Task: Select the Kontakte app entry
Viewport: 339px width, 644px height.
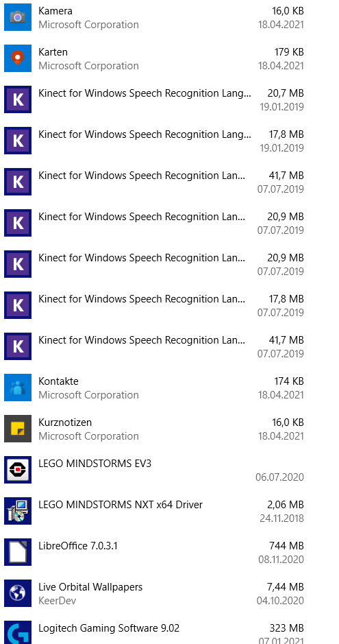Action: 154,387
